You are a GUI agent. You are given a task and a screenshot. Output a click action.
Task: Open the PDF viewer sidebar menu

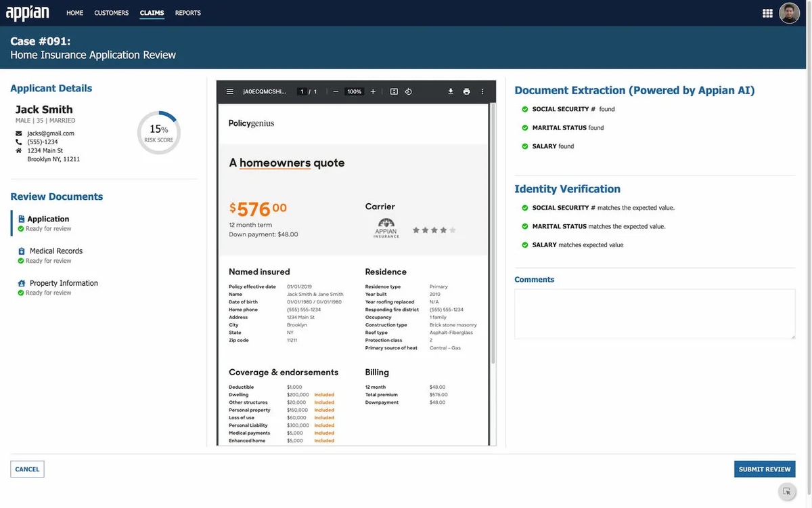[x=230, y=91]
